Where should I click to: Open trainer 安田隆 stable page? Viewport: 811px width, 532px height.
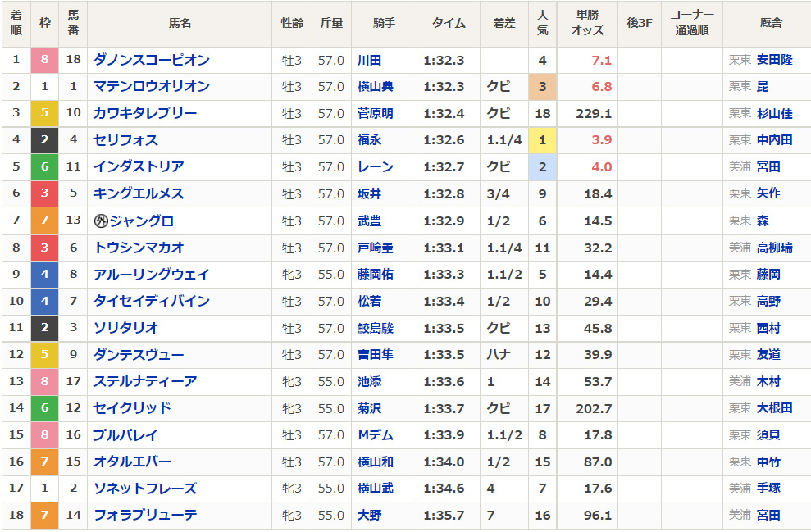[775, 60]
